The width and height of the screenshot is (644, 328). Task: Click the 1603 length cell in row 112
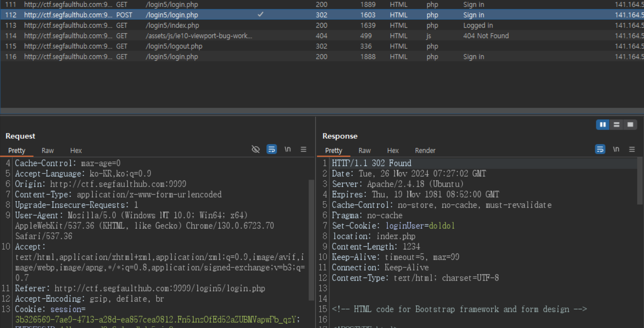(x=368, y=14)
